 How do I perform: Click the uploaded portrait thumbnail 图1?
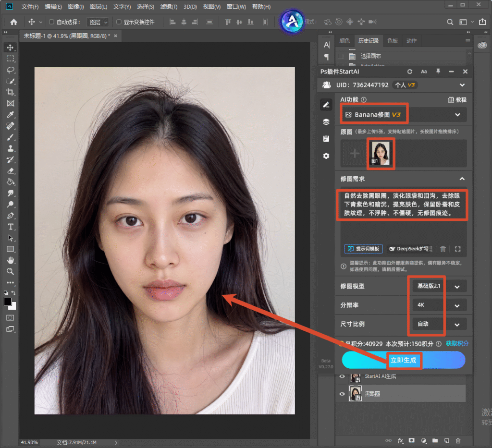tap(381, 153)
